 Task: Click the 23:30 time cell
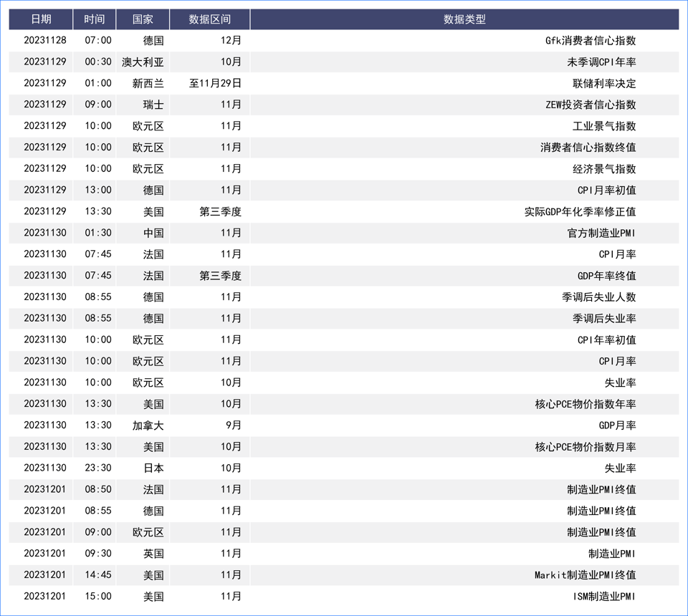pos(98,468)
